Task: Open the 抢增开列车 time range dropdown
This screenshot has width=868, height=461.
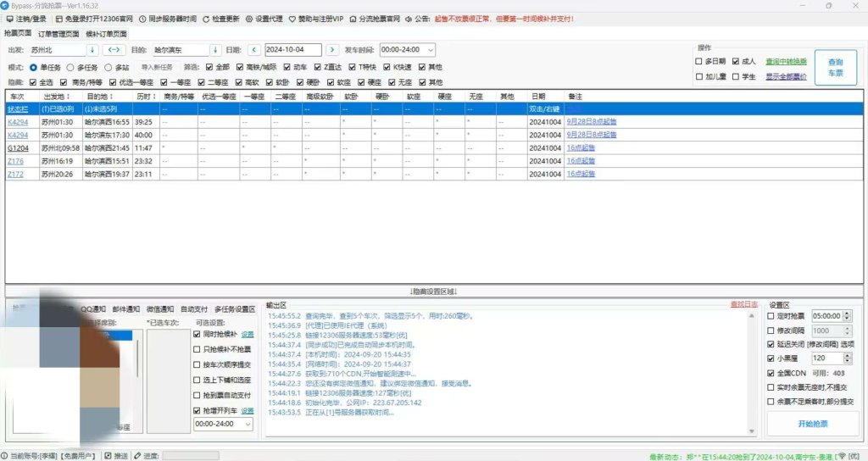Action: click(248, 424)
